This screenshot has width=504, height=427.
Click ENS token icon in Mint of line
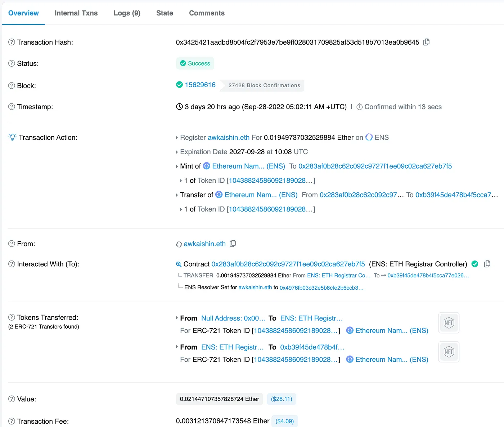(x=207, y=166)
